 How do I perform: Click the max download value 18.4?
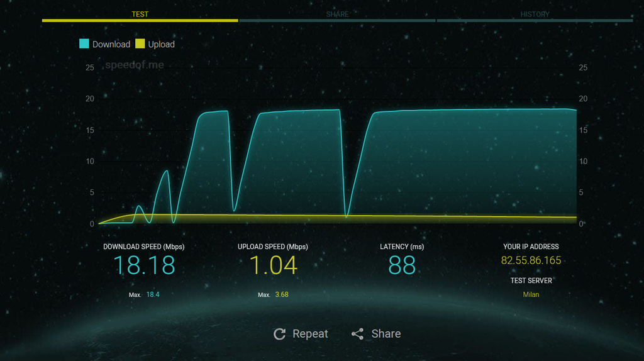[153, 294]
